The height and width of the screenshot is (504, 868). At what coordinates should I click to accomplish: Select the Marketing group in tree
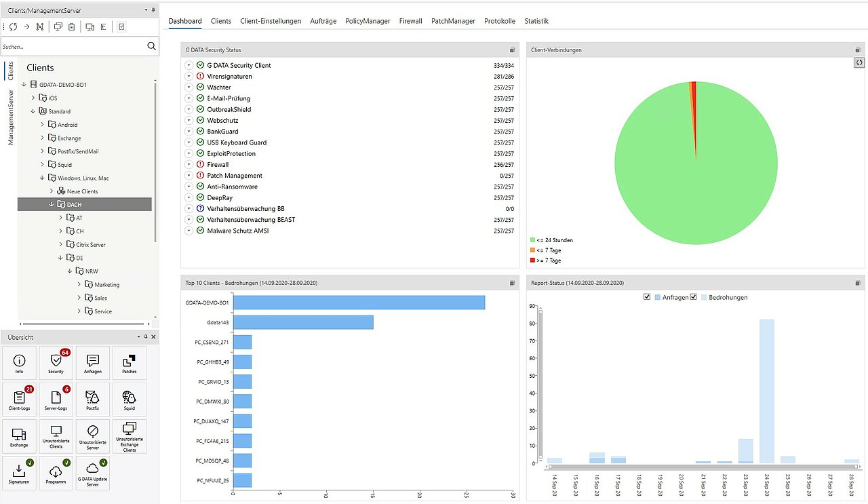[x=107, y=285]
